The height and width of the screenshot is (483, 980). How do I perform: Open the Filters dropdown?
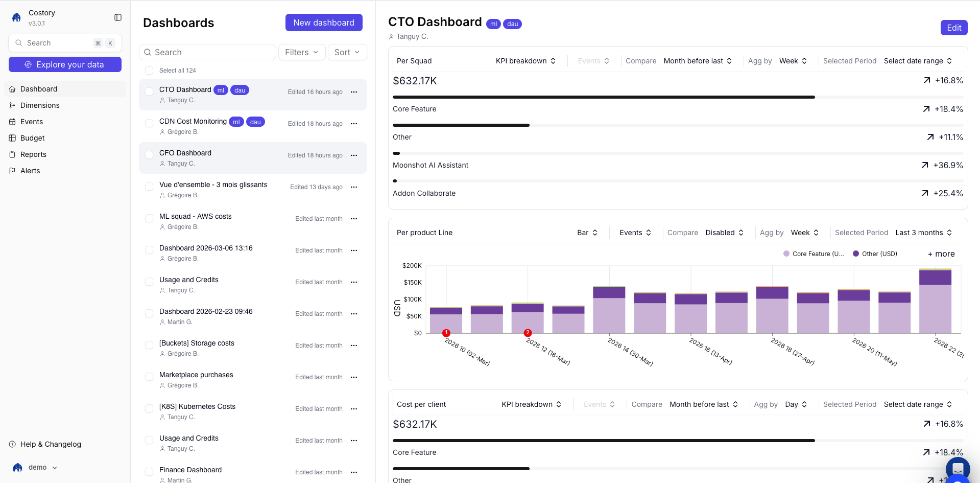pos(302,52)
